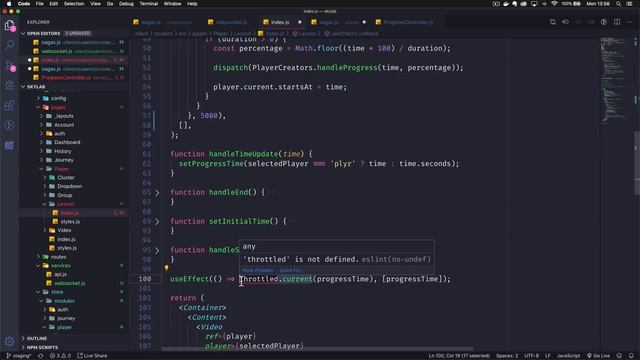Open the Wi-Fi menu bar icon
The width and height of the screenshot is (640, 360).
tap(554, 4)
